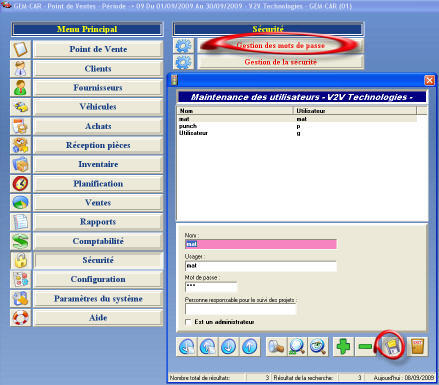Close the Maintenance des utilisateurs window
This screenshot has width=439, height=385.
429,80
